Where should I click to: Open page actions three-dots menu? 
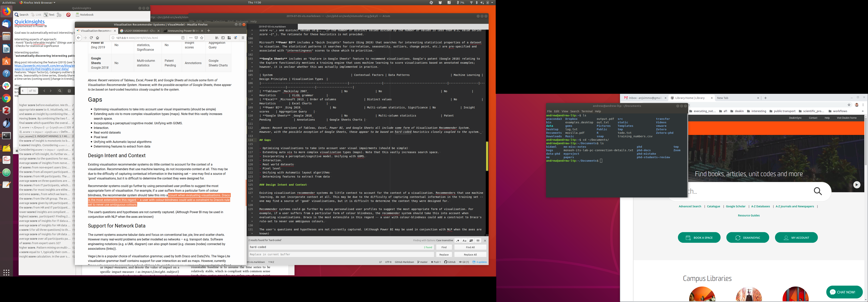click(191, 38)
